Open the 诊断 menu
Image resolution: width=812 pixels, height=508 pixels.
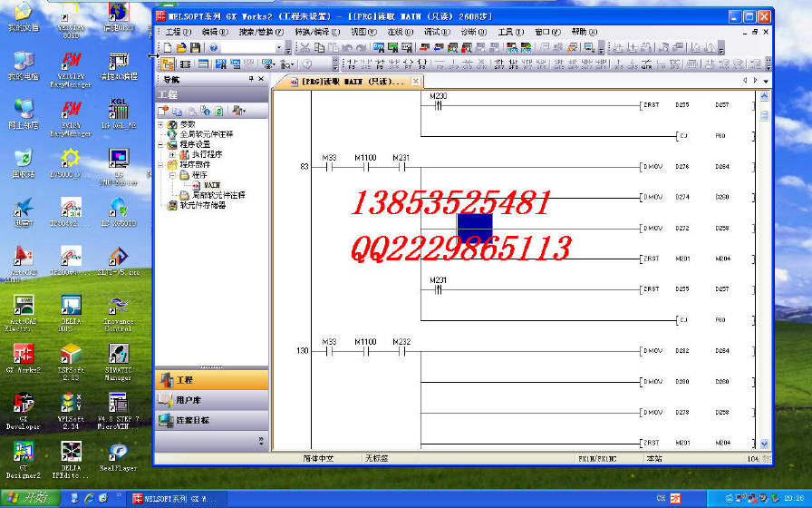473,32
